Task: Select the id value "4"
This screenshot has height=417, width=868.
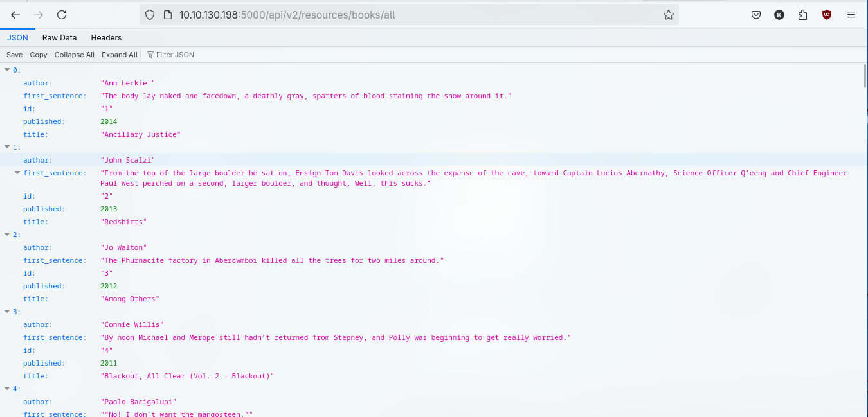Action: (107, 350)
